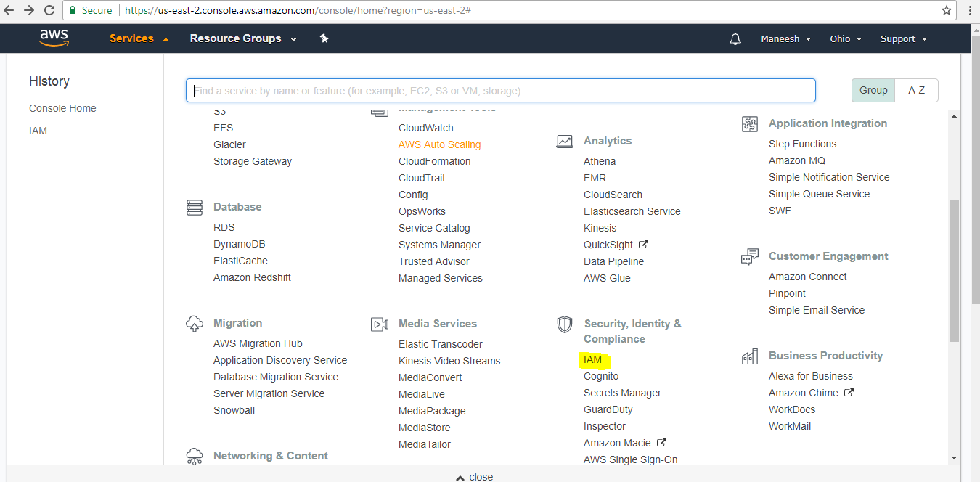This screenshot has height=482, width=980.
Task: Open the Trusted Advisor service
Action: tap(434, 261)
